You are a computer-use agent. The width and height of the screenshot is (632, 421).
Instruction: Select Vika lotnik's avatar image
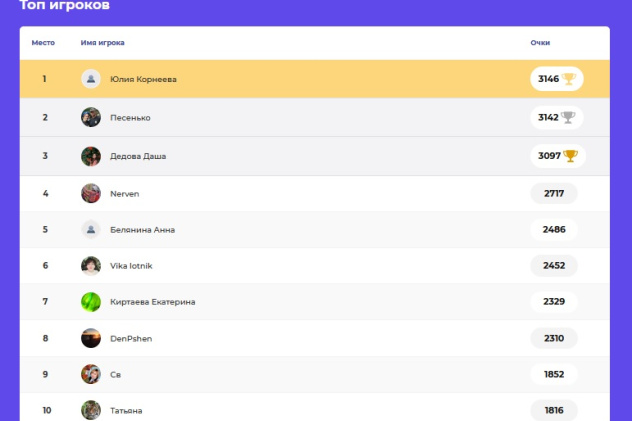pyautogui.click(x=91, y=265)
